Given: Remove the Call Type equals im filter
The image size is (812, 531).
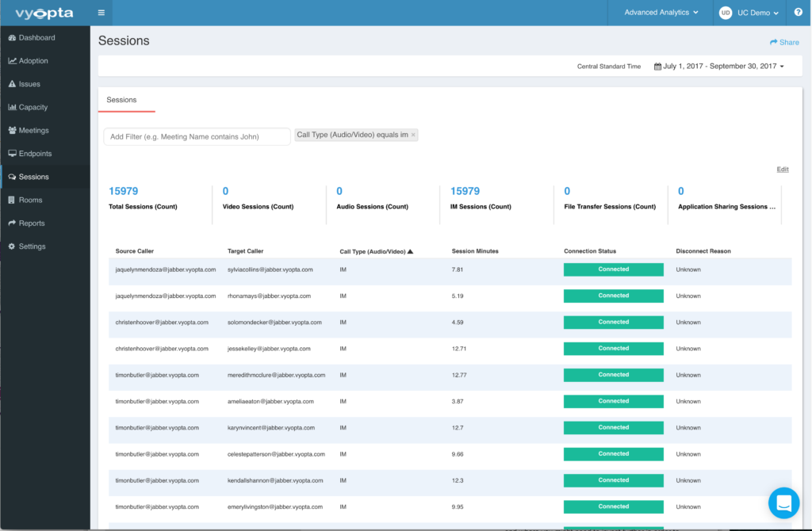Looking at the screenshot, I should pyautogui.click(x=413, y=135).
